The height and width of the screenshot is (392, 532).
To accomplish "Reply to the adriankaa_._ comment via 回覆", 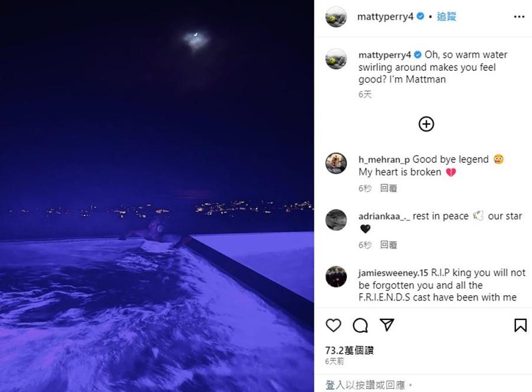I will [388, 244].
